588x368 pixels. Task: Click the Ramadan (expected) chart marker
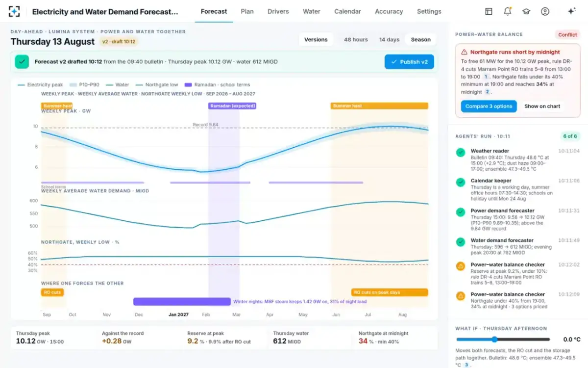pyautogui.click(x=232, y=105)
